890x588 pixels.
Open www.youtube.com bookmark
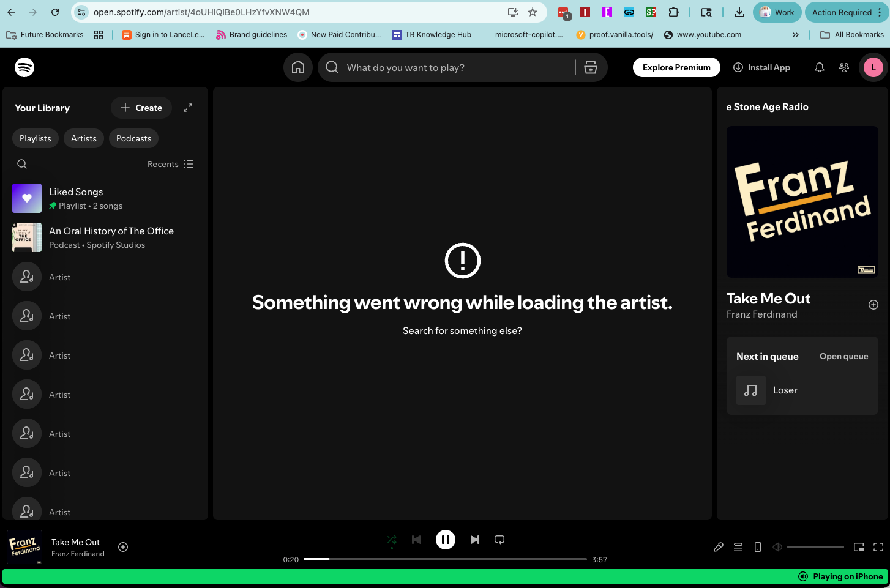coord(703,35)
